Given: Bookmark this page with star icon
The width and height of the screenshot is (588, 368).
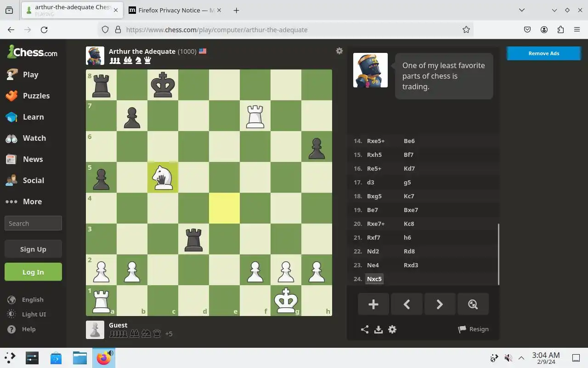Looking at the screenshot, I should 466,29.
